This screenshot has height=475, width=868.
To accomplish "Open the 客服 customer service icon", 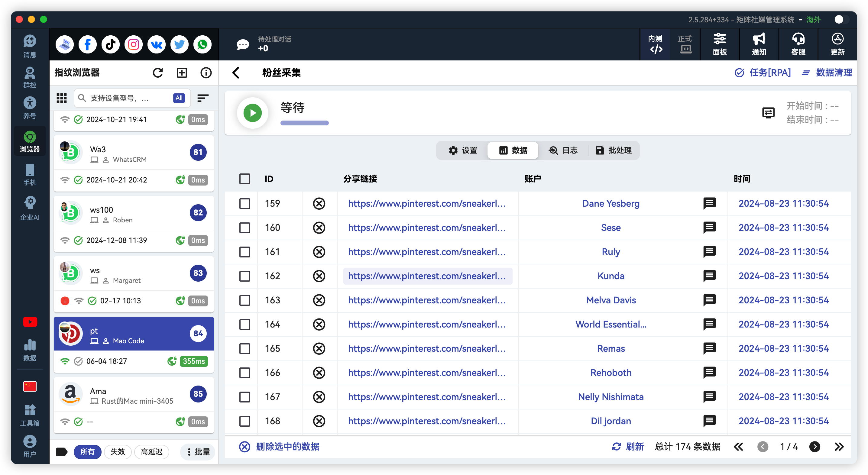I will (x=798, y=44).
